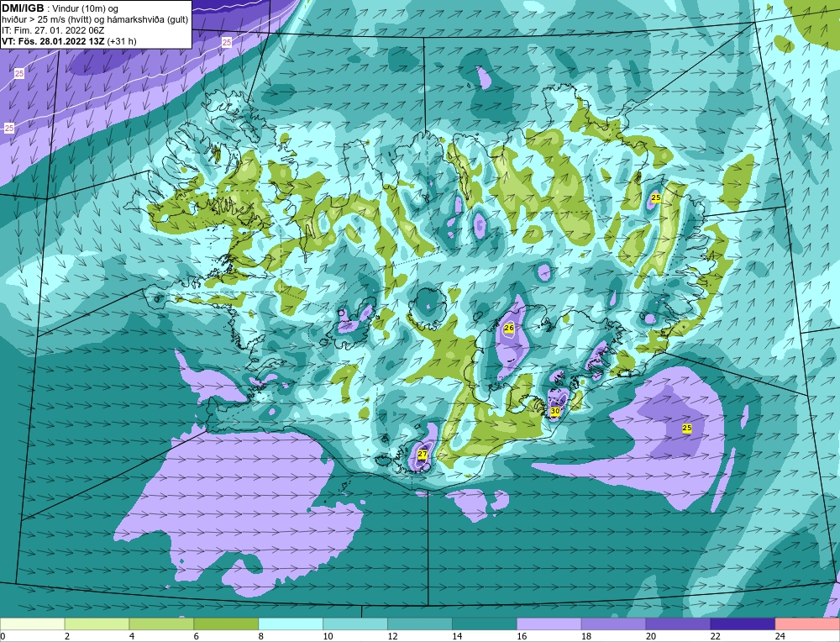Click the 'IT: Fim. 27. 01. 2022 06Z' line
Viewport: 840px width, 642px height.
[x=53, y=30]
